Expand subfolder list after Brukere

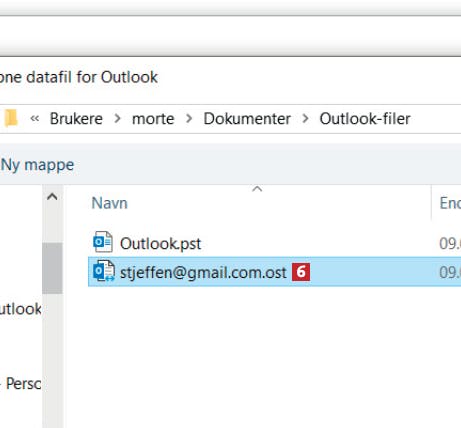click(x=117, y=118)
